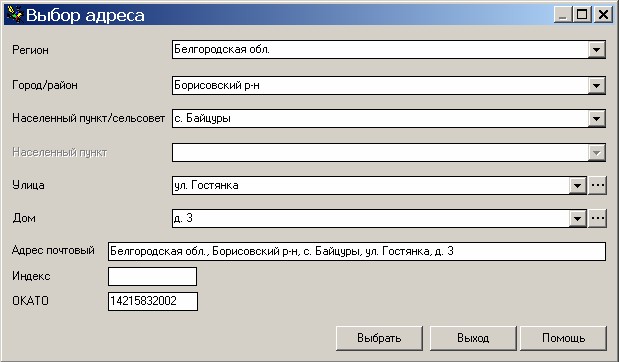Viewport: 619px width, 362px height.
Task: Expand the Населенный пункт/сельсовет dropdown arrow
Action: pos(596,118)
